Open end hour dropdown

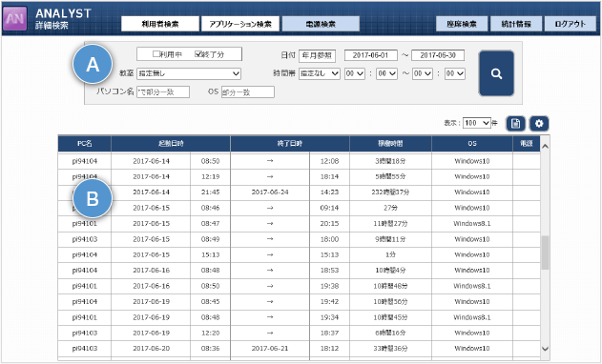pos(423,73)
